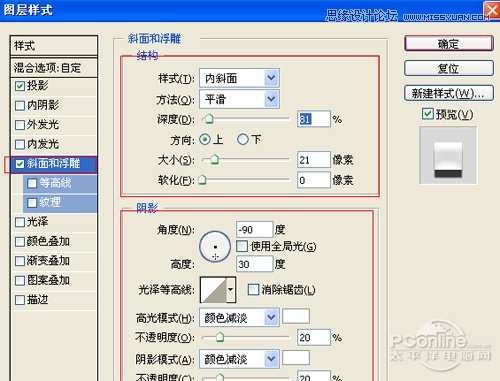Image resolution: width=500 pixels, height=381 pixels.
Task: Enable the 外发光 checkbox
Action: click(x=20, y=125)
